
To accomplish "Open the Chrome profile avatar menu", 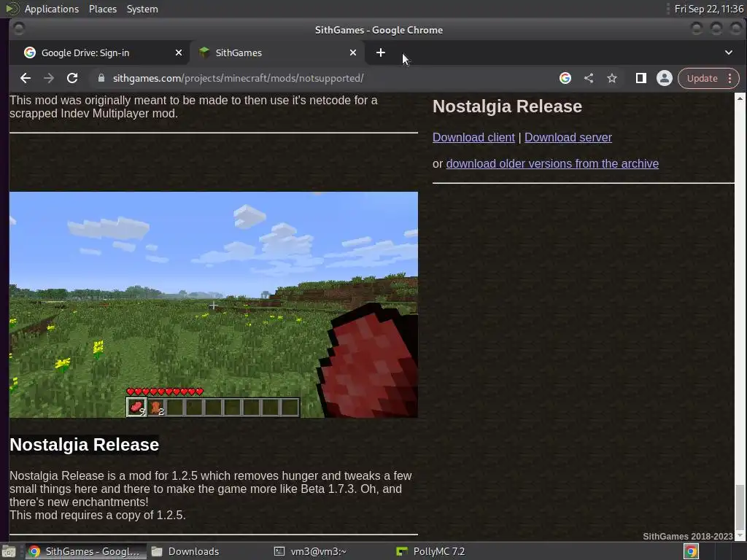I will coord(664,78).
